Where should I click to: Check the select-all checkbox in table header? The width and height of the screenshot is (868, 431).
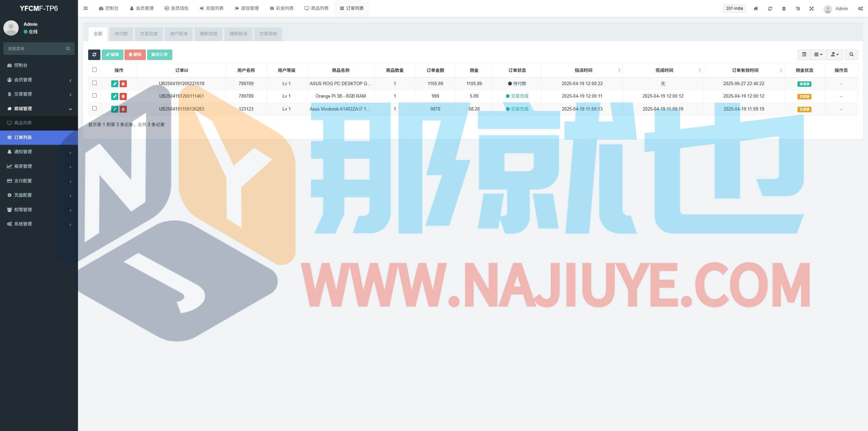click(94, 70)
